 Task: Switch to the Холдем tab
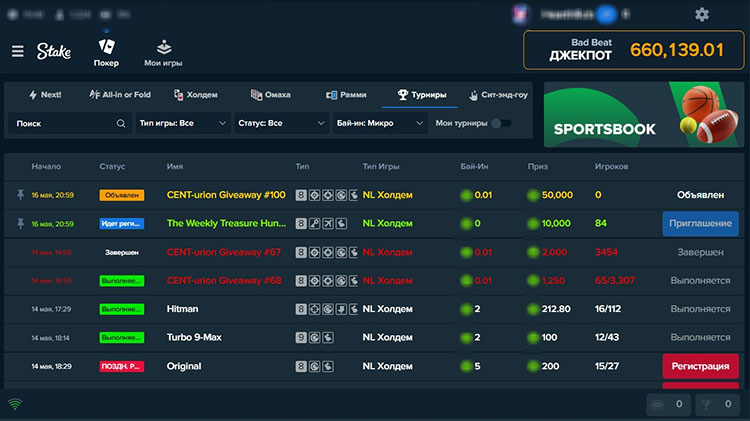pos(196,95)
